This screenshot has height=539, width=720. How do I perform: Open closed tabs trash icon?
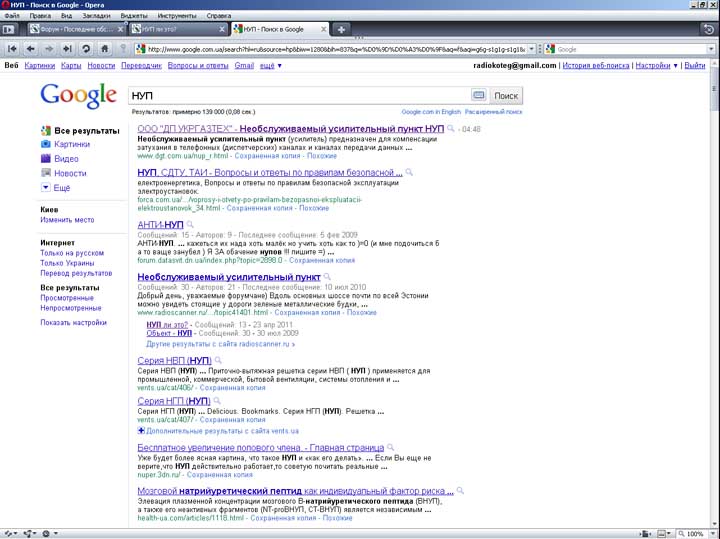pyautogui.click(x=709, y=29)
